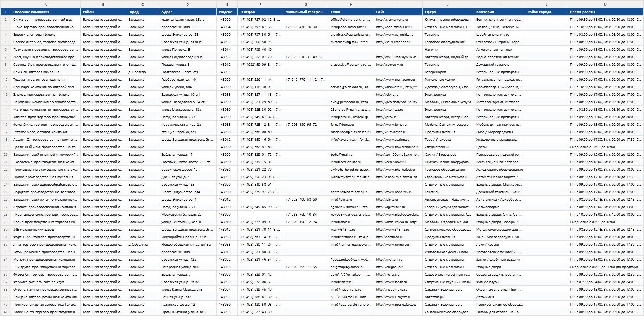Click the "Тара / Упаковка" sphere cell
The image size is (644, 322).
coord(448,140)
